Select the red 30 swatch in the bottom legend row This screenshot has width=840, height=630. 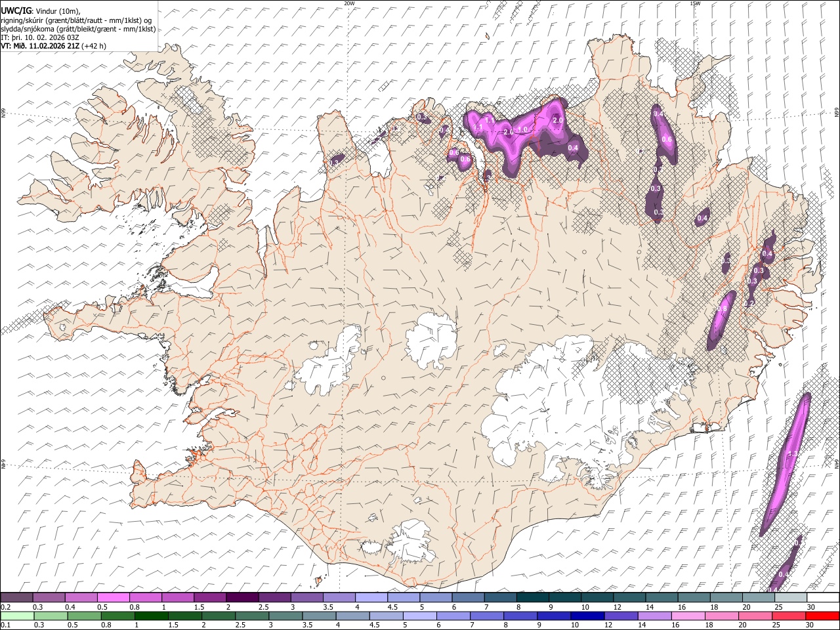coord(822,616)
